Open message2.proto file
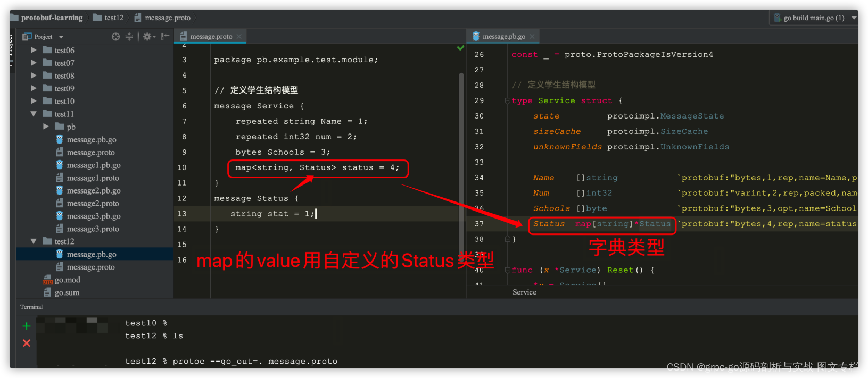Viewport: 868px width, 378px height. (x=93, y=204)
